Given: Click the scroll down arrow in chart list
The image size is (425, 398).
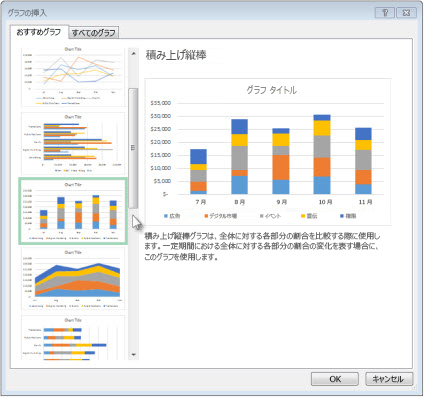Looking at the screenshot, I should 133,355.
